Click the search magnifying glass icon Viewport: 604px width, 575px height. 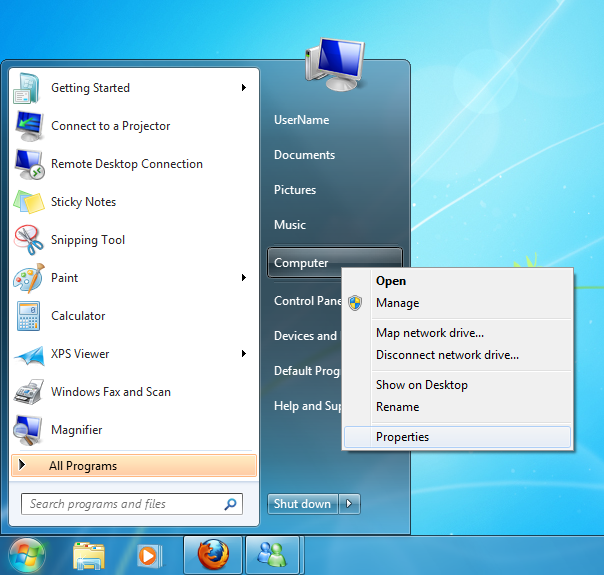[230, 504]
